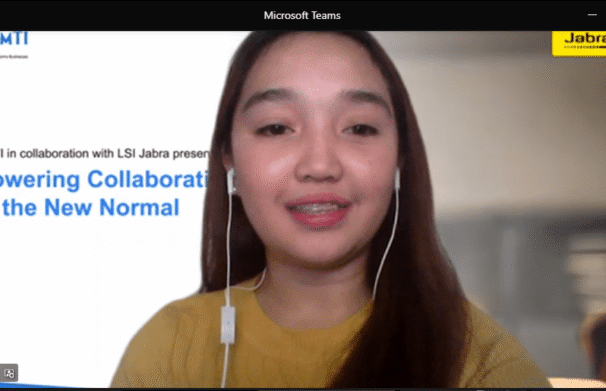Screen dimensions: 606x391
Task: Click the Microsoft Teams title text
Action: (302, 15)
